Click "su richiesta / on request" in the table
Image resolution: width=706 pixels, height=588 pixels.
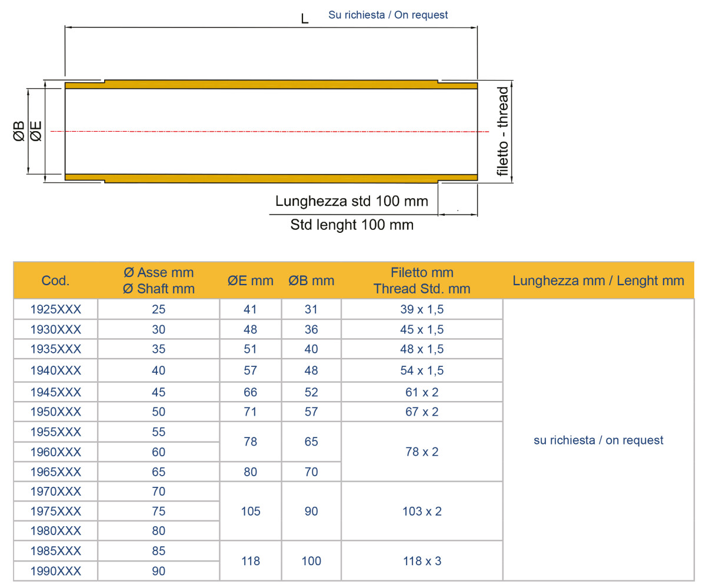tap(598, 440)
